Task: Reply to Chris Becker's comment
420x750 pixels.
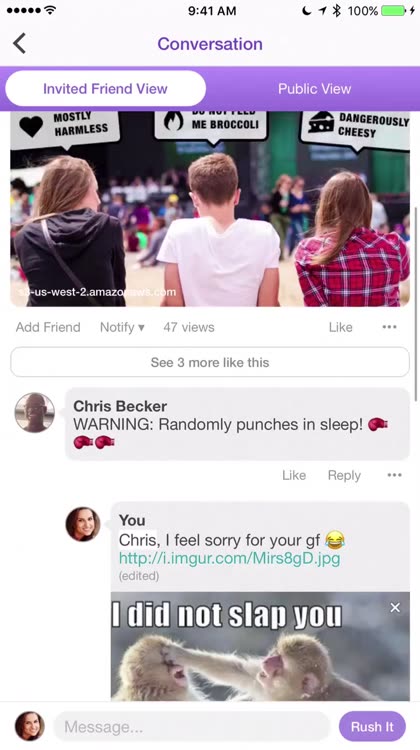Action: (344, 475)
